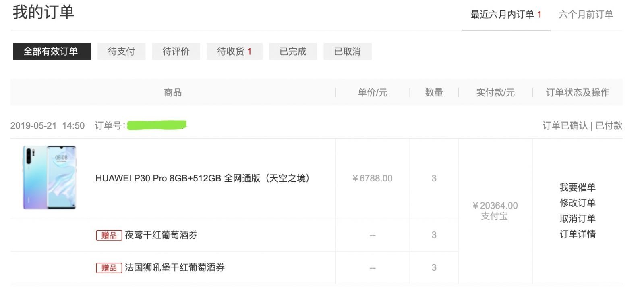Open the 待收货 tab with 1 item
644x294 pixels.
[x=234, y=51]
